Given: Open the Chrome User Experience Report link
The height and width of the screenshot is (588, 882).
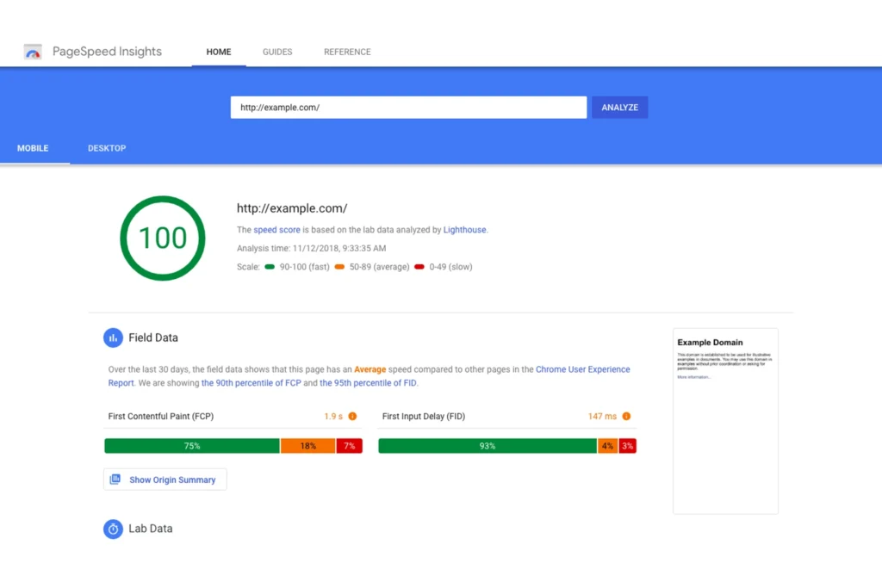Looking at the screenshot, I should (x=583, y=369).
